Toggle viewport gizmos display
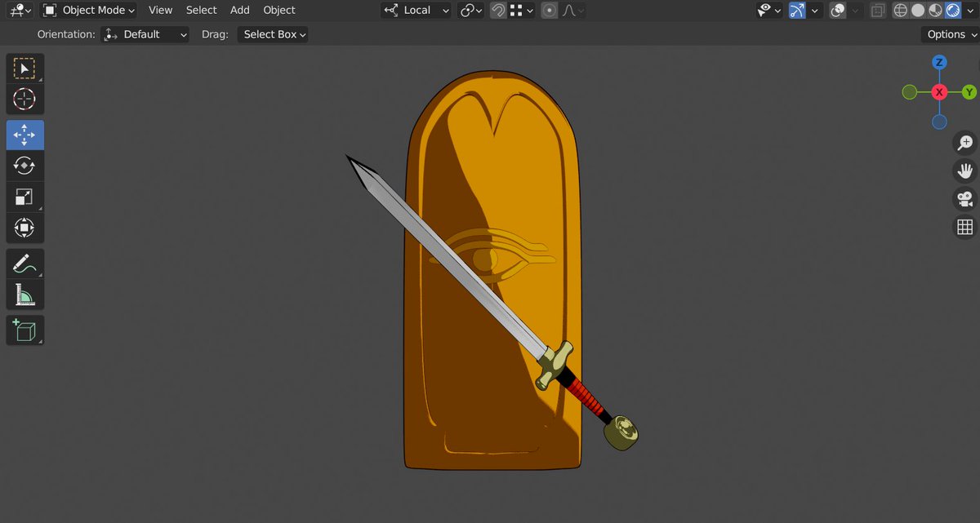The image size is (980, 523). click(x=797, y=11)
